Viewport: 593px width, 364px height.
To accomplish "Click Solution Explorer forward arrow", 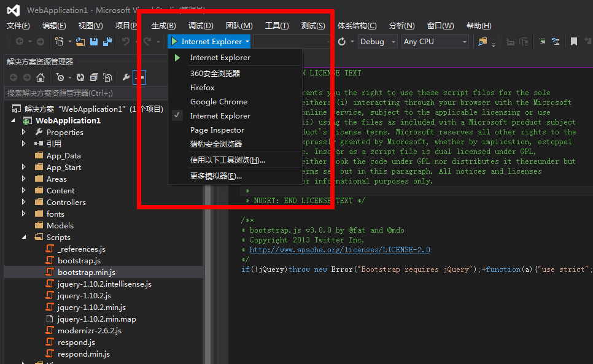I will [x=26, y=77].
